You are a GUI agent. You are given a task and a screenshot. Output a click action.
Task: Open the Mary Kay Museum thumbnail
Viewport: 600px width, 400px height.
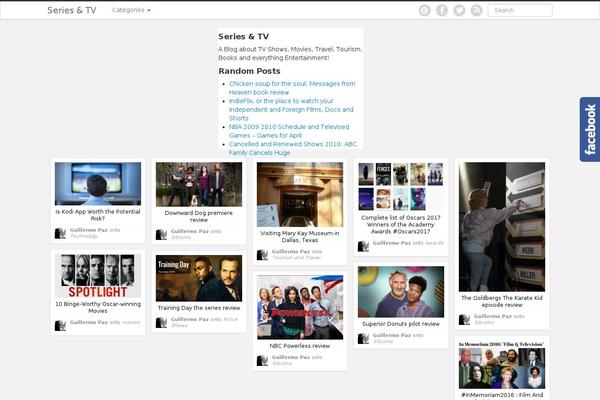coord(300,194)
